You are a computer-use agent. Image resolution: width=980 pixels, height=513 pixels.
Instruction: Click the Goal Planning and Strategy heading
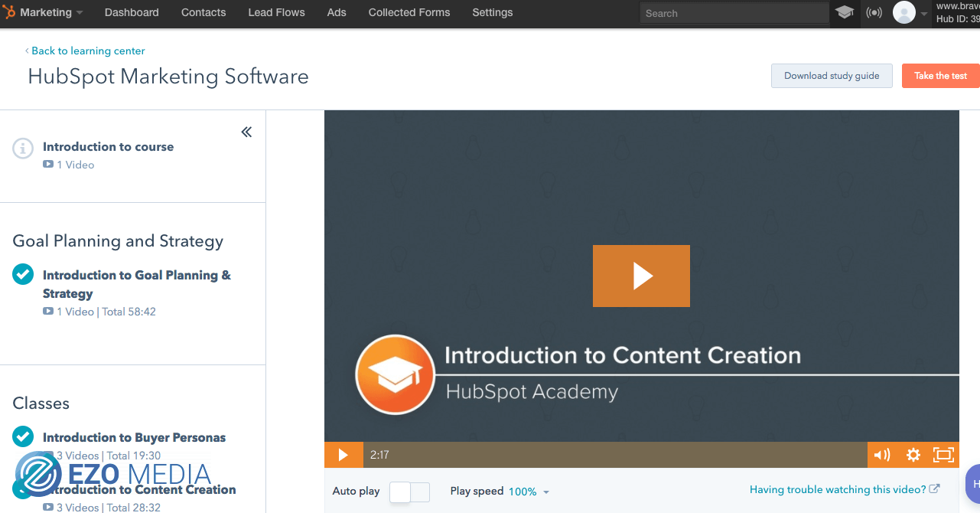click(118, 241)
